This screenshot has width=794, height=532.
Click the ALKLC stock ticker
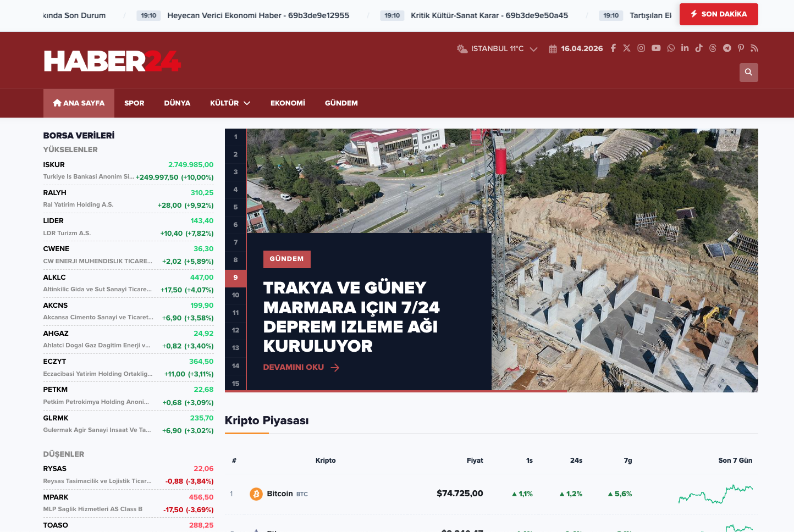coord(54,278)
